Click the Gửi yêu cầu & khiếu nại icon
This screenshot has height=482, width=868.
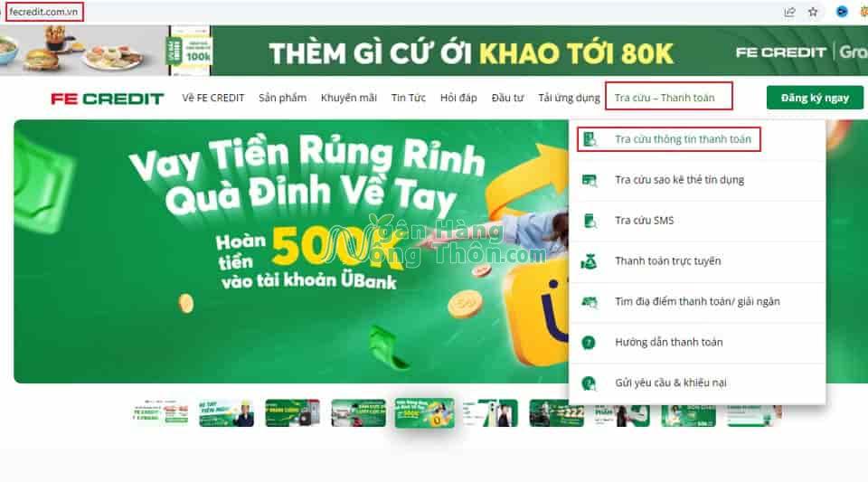pos(589,383)
